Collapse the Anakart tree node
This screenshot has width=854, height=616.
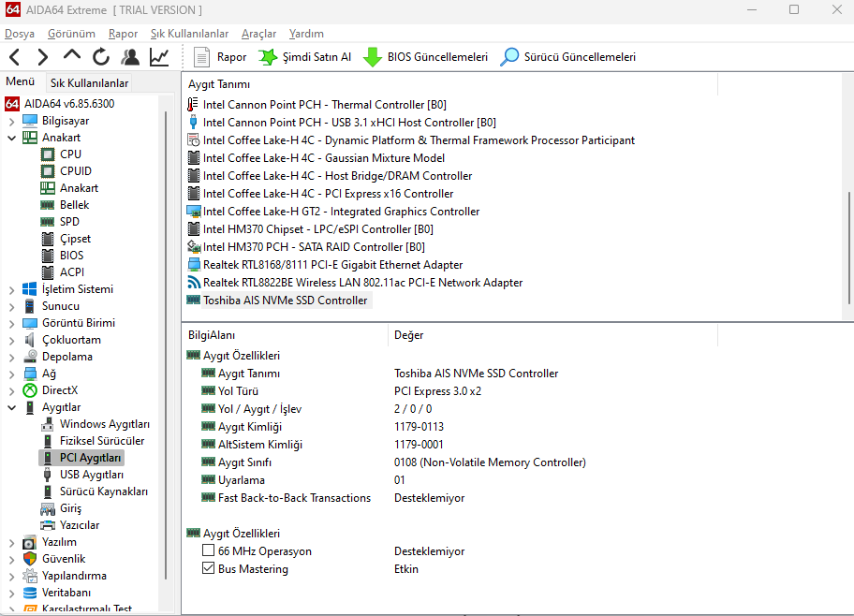pyautogui.click(x=11, y=138)
